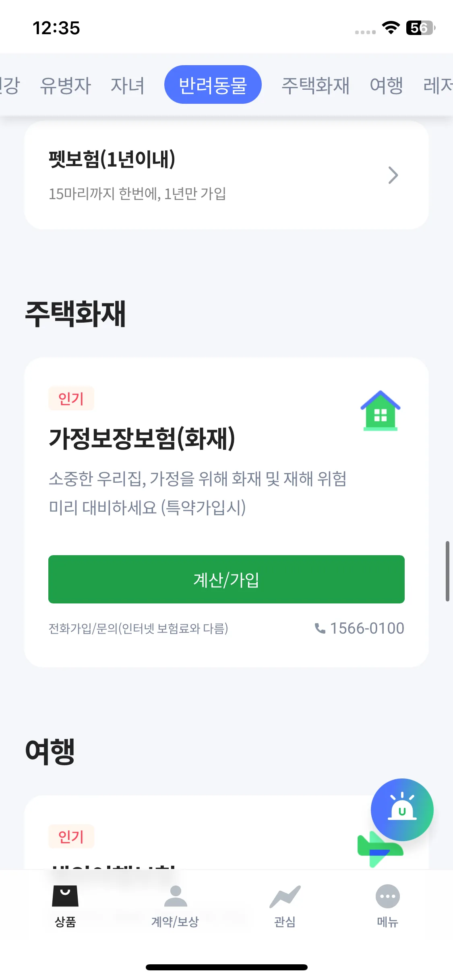The width and height of the screenshot is (453, 980).
Task: Tap the green 계산/가입 button
Action: click(226, 579)
